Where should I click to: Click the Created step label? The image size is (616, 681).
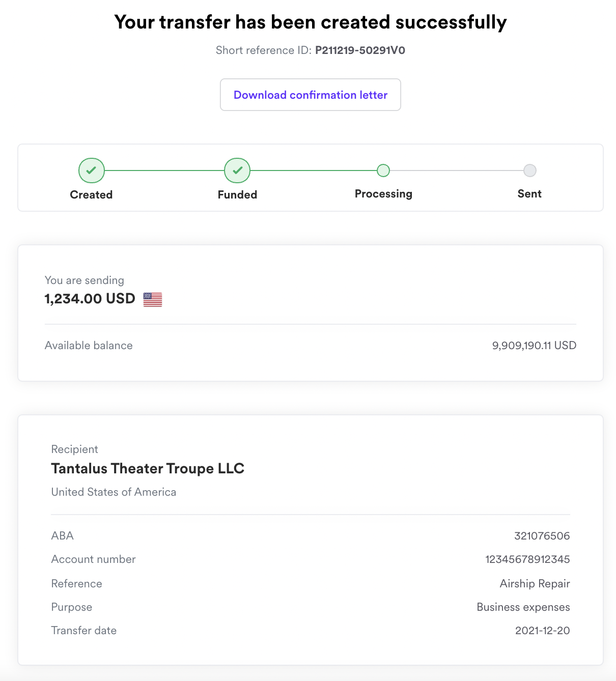click(x=91, y=194)
